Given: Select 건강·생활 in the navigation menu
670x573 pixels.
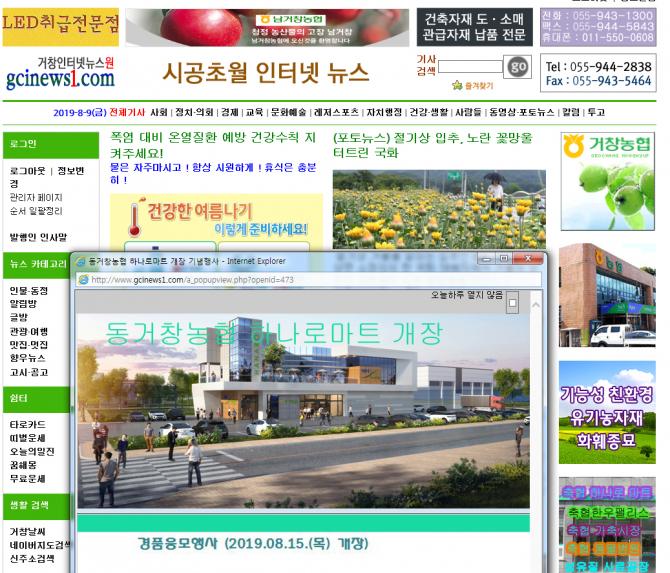Looking at the screenshot, I should point(429,112).
